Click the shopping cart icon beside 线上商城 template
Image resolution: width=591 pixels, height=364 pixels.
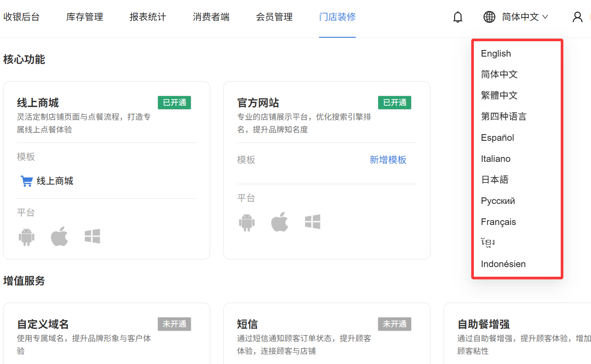tap(26, 181)
